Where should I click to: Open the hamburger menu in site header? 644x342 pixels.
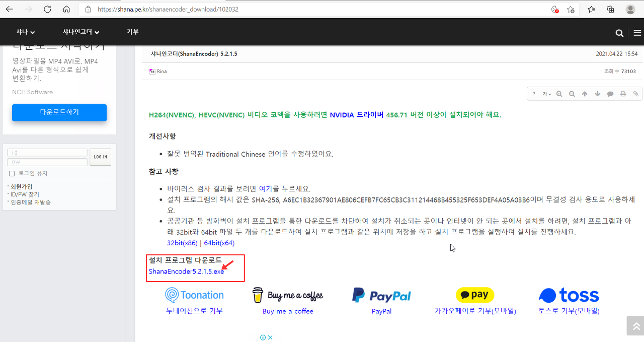[637, 33]
